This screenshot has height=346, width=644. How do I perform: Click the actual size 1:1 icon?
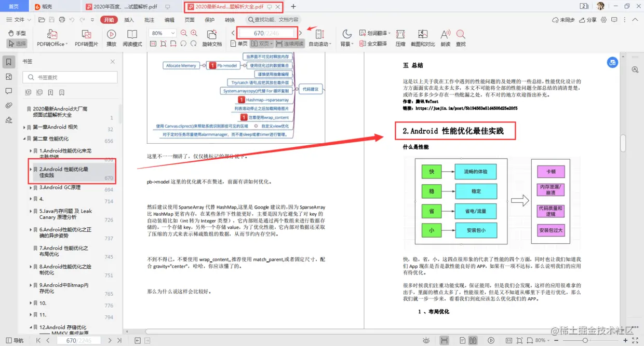point(153,44)
